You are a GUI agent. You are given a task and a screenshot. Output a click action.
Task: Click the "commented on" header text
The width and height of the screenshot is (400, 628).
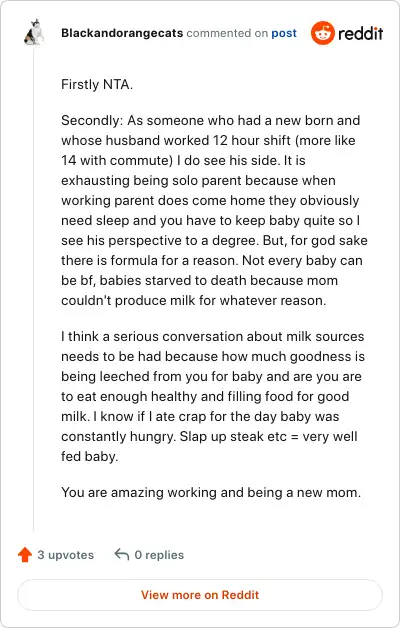[x=227, y=33]
